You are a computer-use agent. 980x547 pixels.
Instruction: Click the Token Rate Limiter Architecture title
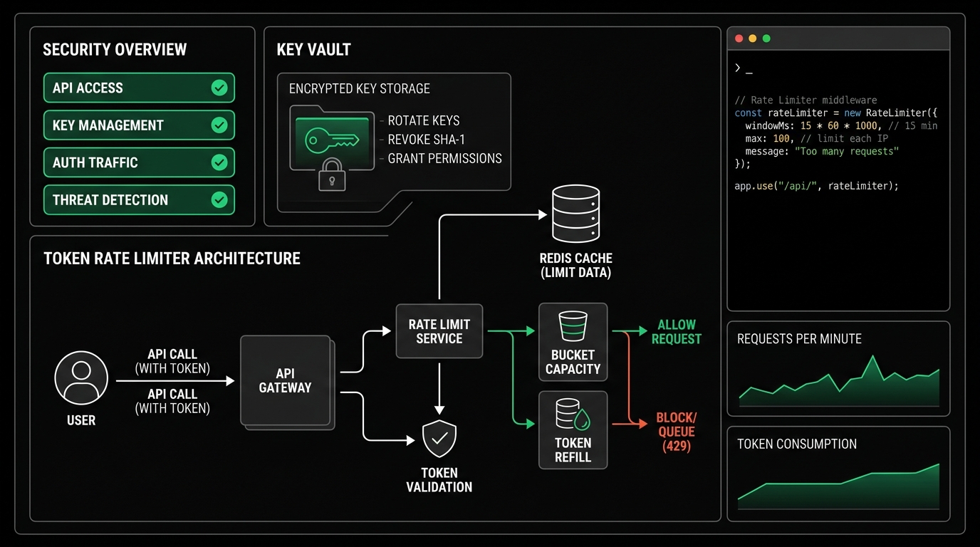172,259
